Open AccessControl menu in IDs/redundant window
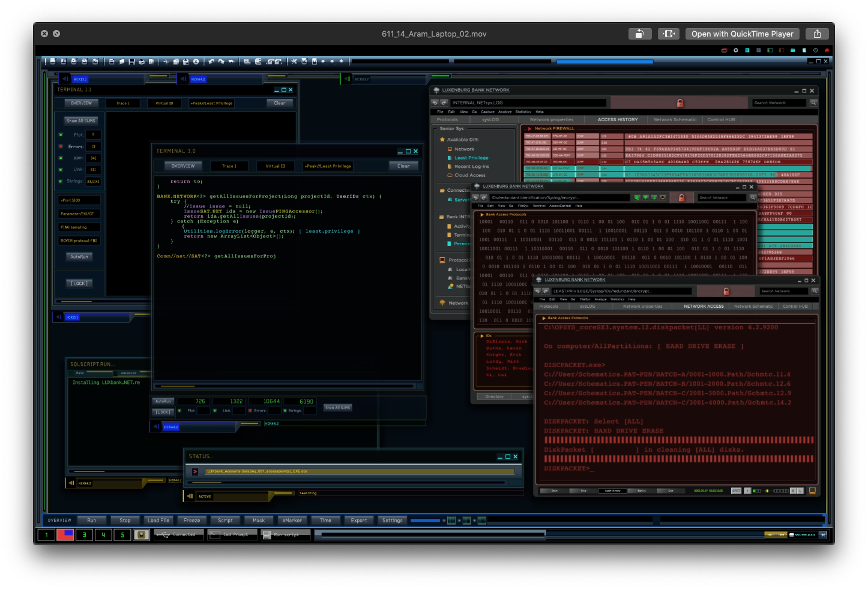 [560, 206]
